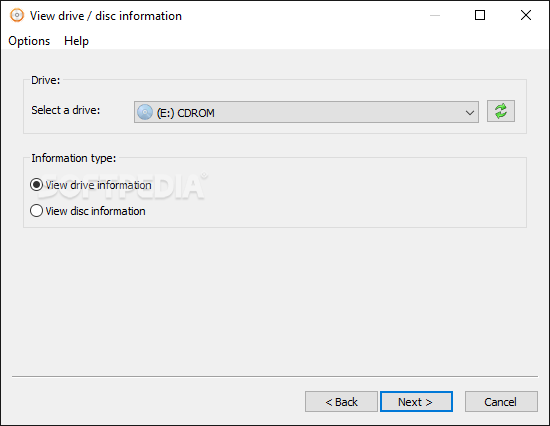The image size is (550, 426).
Task: Click the < Back button
Action: click(341, 401)
